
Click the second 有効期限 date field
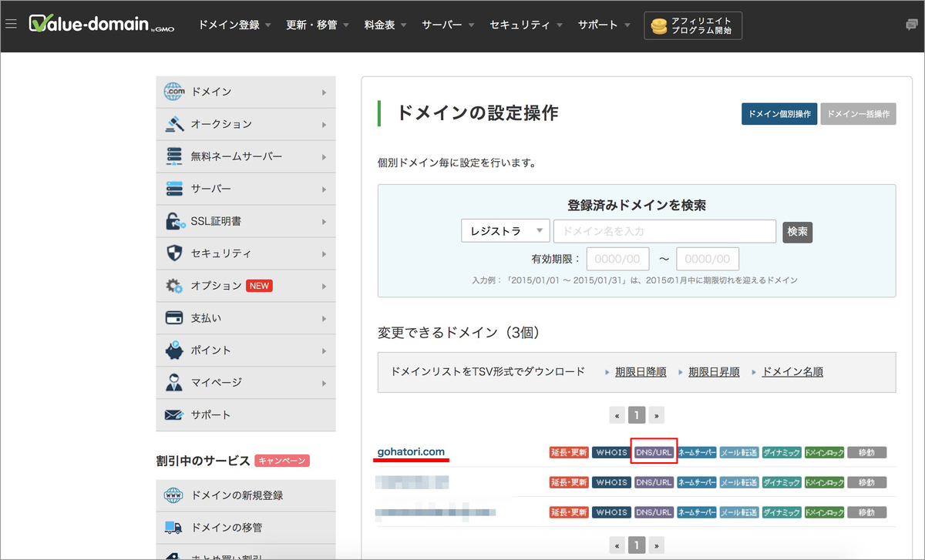pos(708,259)
